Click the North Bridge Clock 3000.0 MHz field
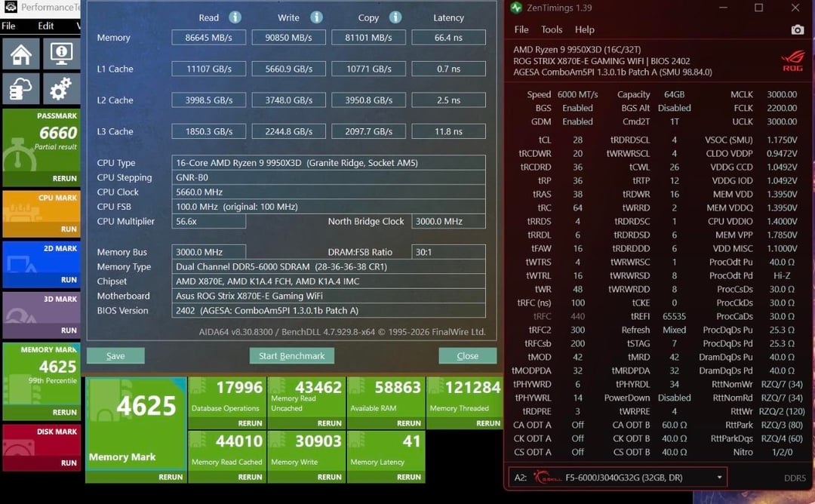Viewport: 815px width, 504px height. tap(448, 221)
